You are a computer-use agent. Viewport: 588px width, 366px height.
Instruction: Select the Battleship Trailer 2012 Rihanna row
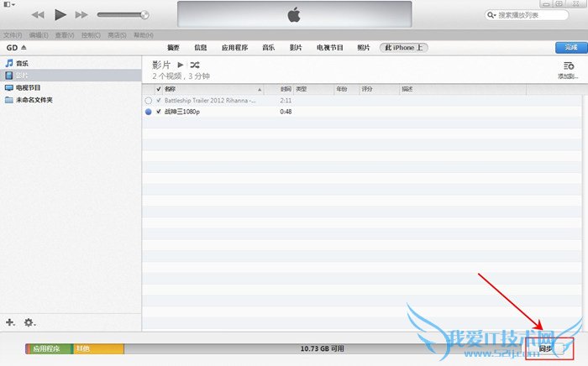point(362,101)
